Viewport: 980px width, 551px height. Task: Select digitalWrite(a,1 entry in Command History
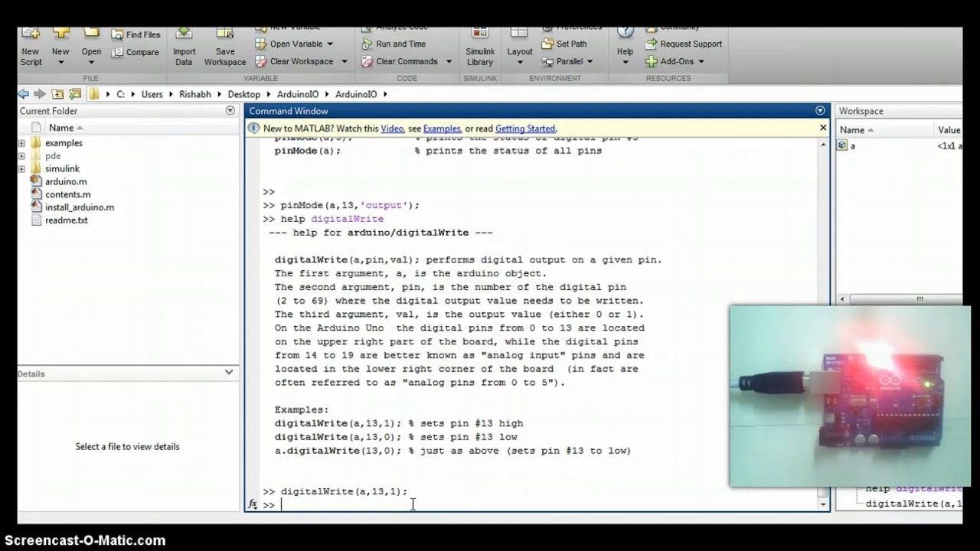(x=913, y=504)
